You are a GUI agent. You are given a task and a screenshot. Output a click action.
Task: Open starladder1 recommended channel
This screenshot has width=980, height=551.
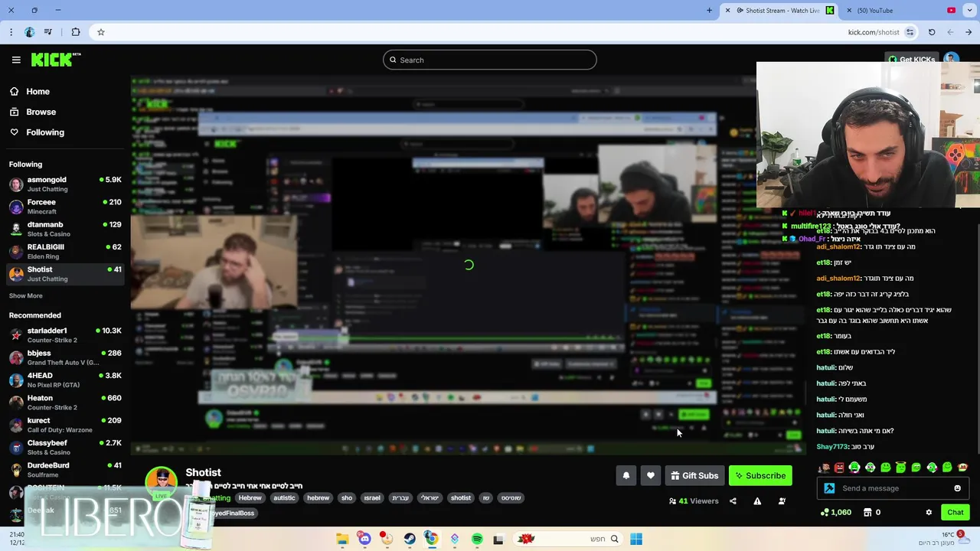pyautogui.click(x=65, y=334)
